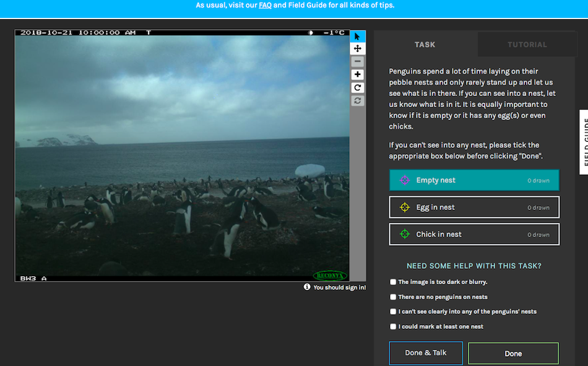
Task: Choose the Empty nest marking tool
Action: click(x=474, y=180)
